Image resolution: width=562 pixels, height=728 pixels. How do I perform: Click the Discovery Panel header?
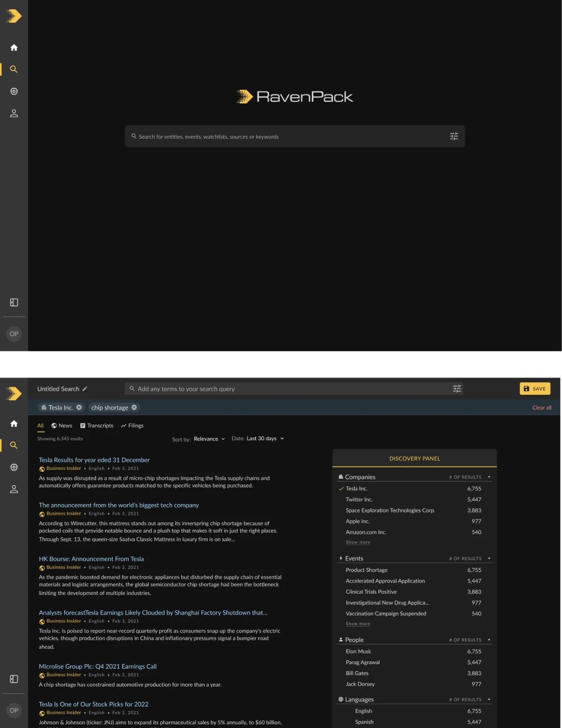tap(414, 459)
